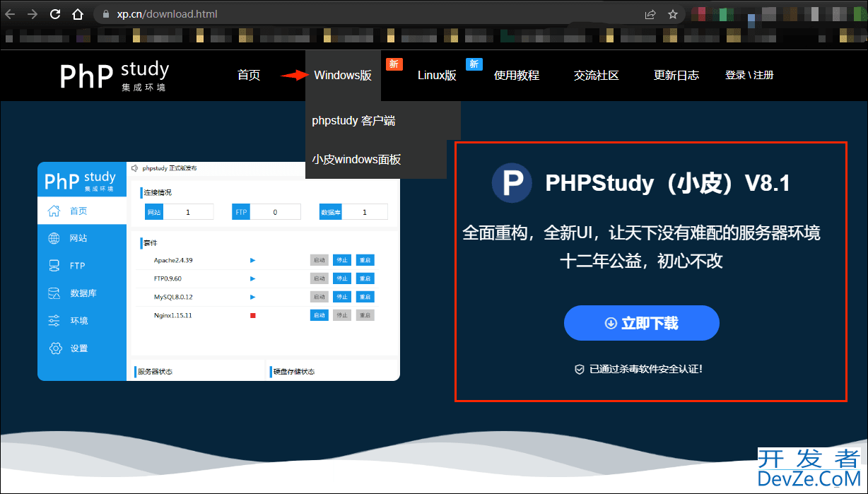The image size is (868, 494).
Task: Go to browser home page icon
Action: click(78, 14)
